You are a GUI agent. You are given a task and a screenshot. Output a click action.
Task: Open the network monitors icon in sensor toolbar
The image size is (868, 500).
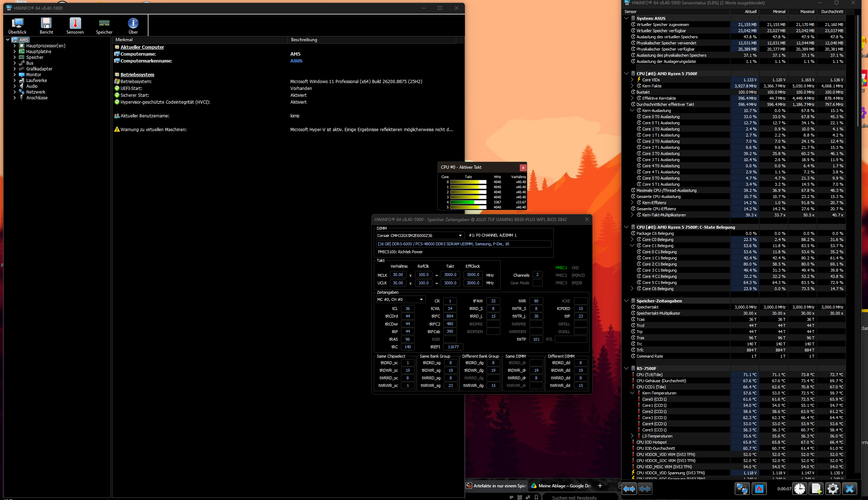tap(742, 489)
